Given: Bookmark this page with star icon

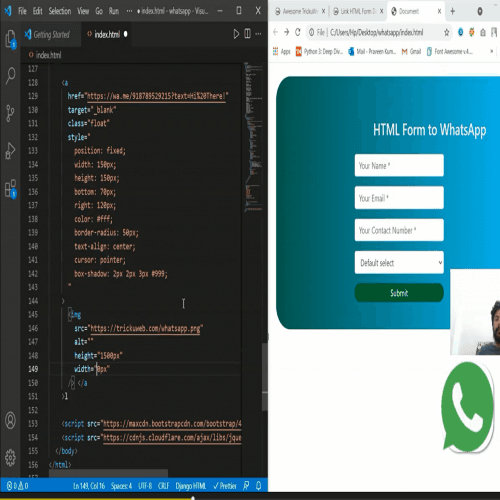Looking at the screenshot, I should [446, 32].
